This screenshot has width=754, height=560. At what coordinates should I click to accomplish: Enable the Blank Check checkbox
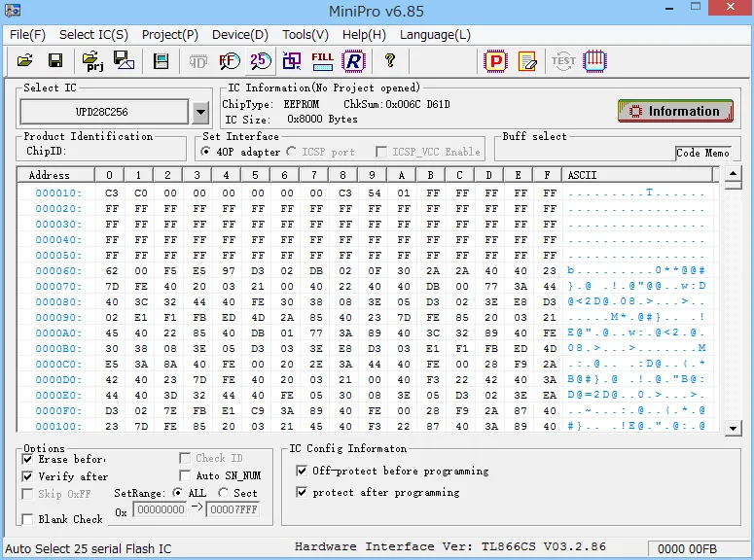pyautogui.click(x=27, y=519)
